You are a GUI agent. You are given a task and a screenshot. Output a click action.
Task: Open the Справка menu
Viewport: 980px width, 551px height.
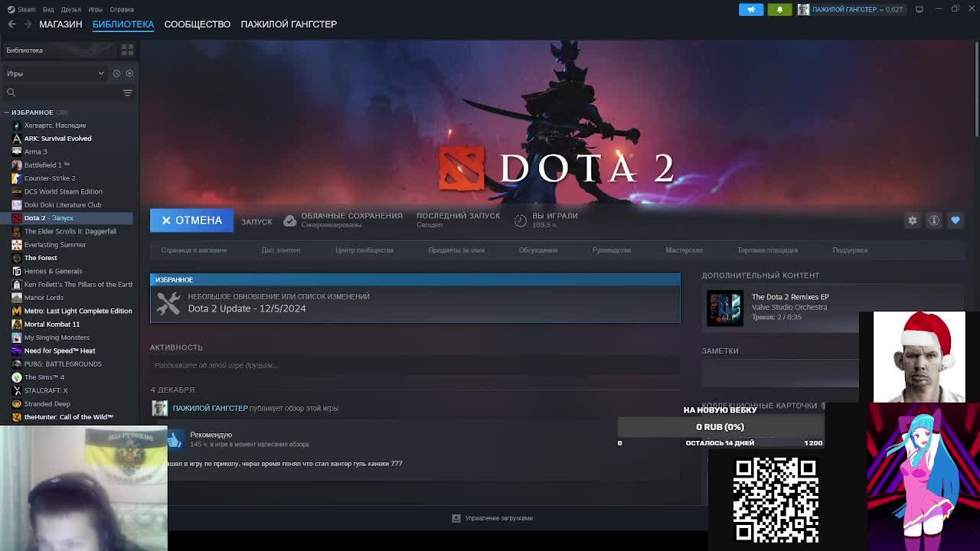(x=122, y=9)
